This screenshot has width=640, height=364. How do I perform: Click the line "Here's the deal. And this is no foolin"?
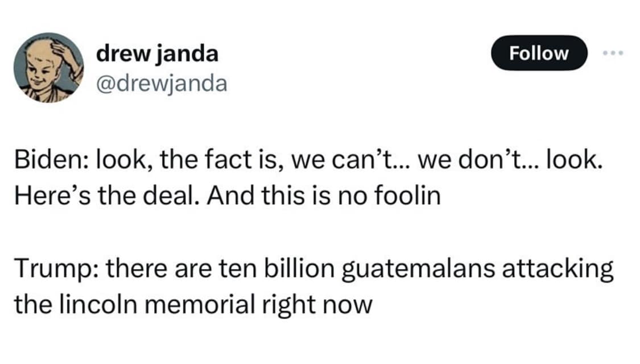pos(227,195)
